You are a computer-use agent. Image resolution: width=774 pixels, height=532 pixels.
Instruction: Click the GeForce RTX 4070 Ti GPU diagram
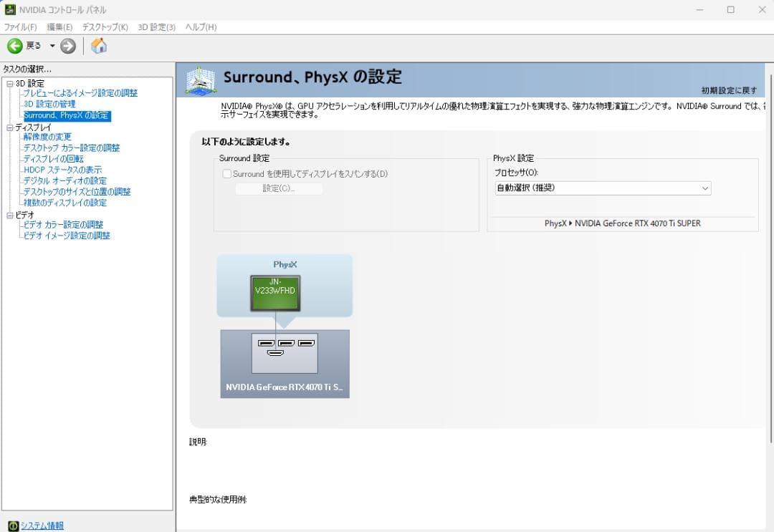click(285, 363)
